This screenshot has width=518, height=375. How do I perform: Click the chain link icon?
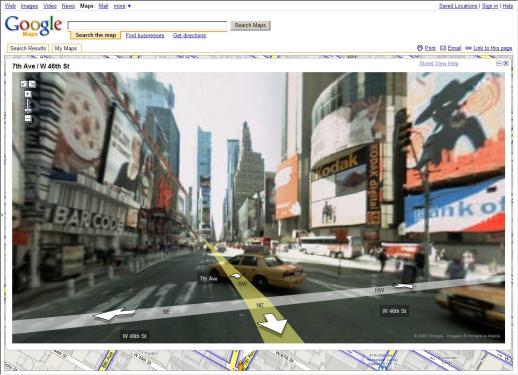pyautogui.click(x=468, y=48)
